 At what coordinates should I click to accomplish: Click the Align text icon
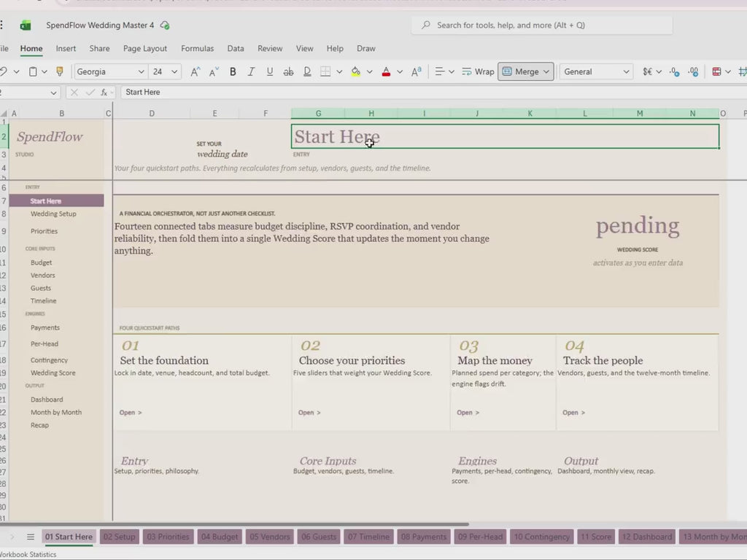[439, 71]
